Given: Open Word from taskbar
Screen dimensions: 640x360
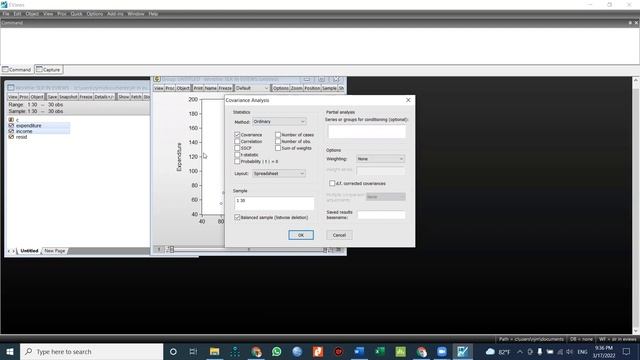Looking at the screenshot, I should coord(359,351).
